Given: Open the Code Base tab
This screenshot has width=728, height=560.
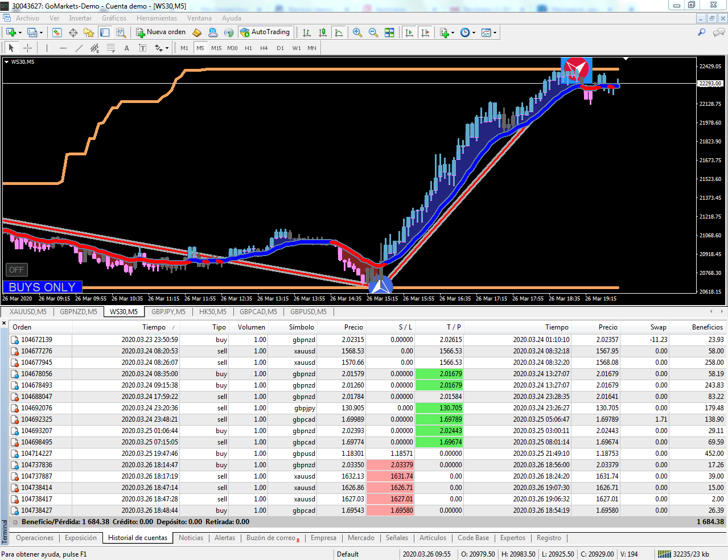Looking at the screenshot, I should (x=473, y=538).
